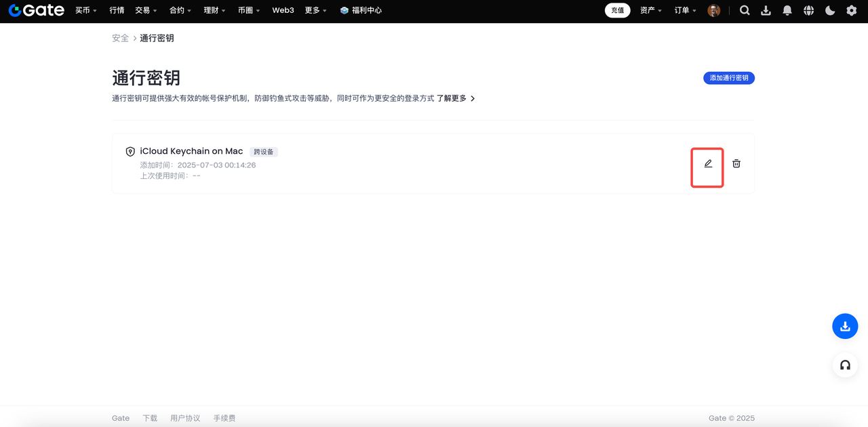Screen dimensions: 868x427
Task: Click the trash icon to delete the passkey
Action: (736, 163)
